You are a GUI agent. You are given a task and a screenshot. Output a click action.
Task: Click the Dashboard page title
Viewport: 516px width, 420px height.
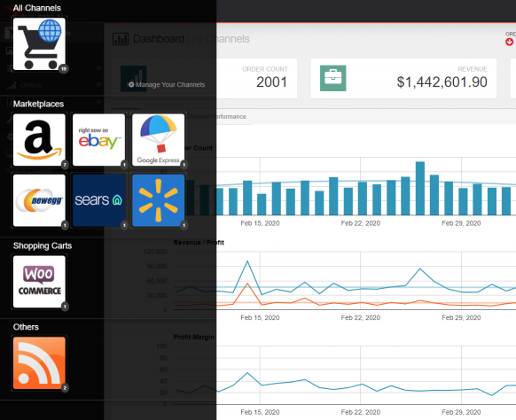tap(159, 39)
